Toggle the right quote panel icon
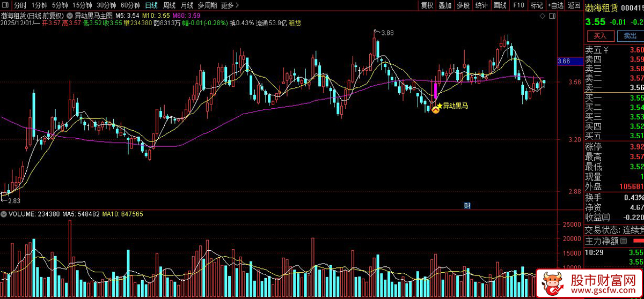Screen dimensions: 644x299 click(x=551, y=17)
